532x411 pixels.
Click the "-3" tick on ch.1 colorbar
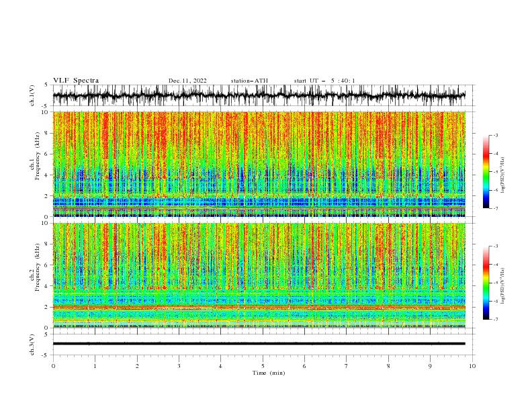[x=496, y=135]
